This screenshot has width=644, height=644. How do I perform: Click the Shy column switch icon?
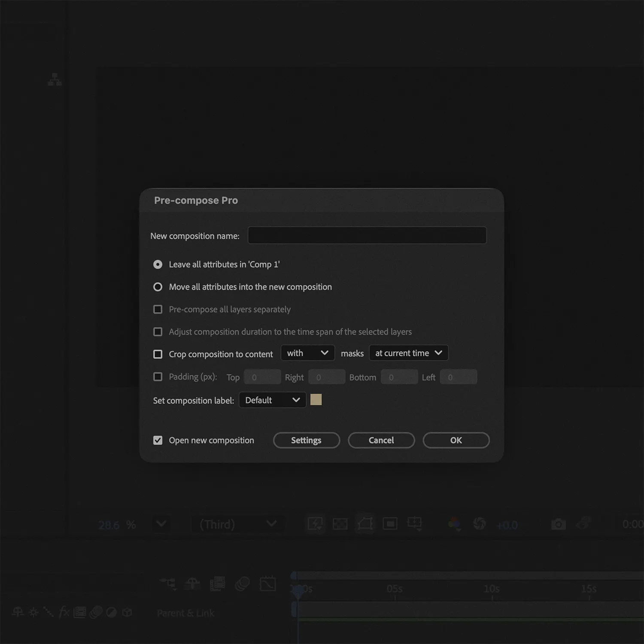(18, 612)
